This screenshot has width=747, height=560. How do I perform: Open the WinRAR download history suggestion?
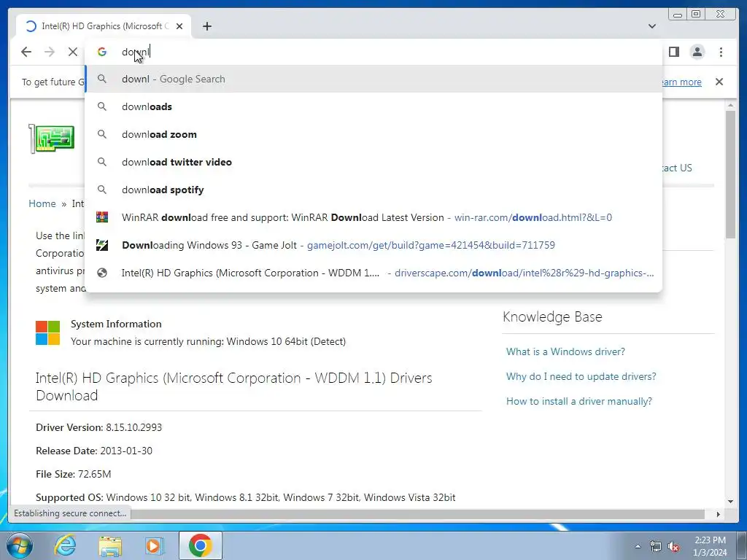coord(373,217)
